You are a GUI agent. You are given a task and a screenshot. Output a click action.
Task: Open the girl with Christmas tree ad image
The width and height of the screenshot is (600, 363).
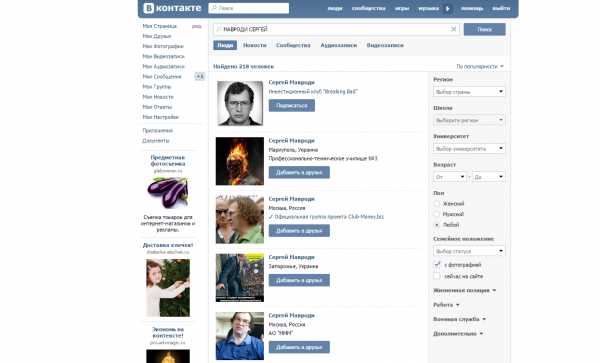click(168, 288)
